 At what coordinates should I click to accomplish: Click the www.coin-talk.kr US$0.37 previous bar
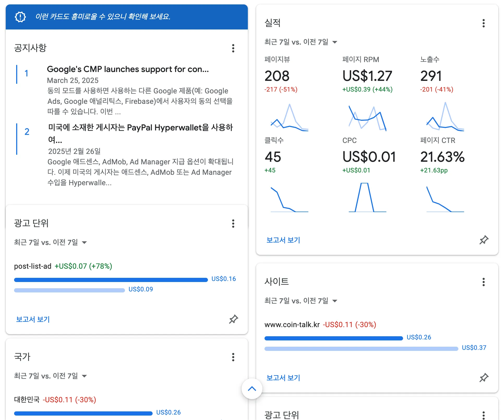coord(361,349)
